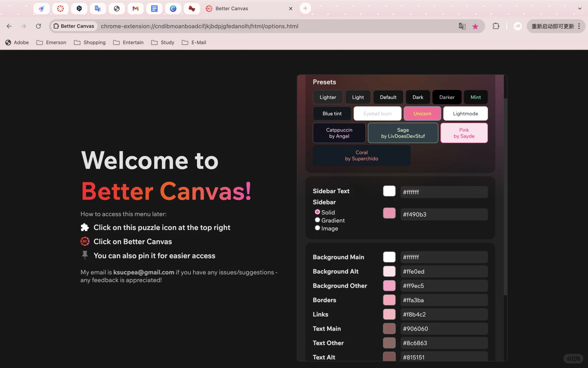The width and height of the screenshot is (588, 368).
Task: Open the pinned tab with red bow icon
Action: pos(192,9)
